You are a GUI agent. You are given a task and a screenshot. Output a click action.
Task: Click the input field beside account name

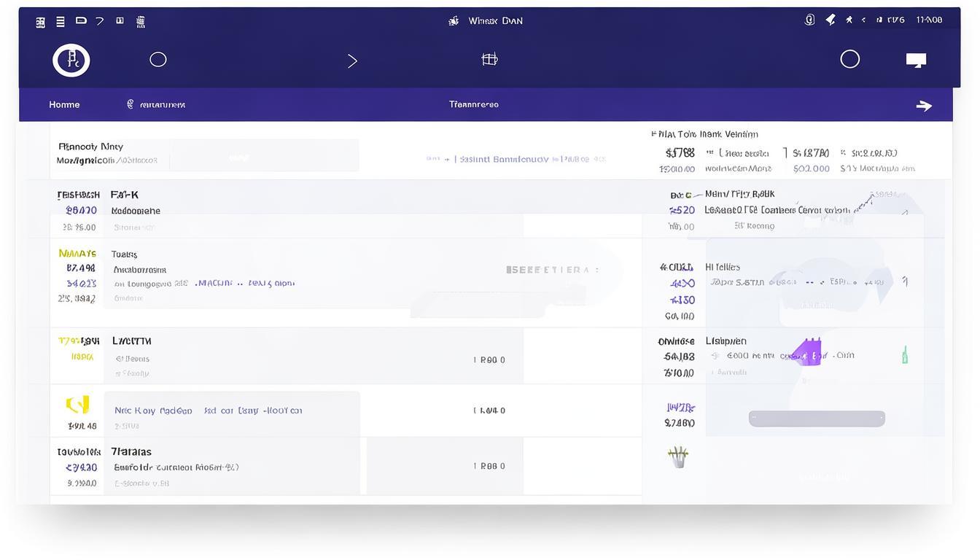[x=264, y=156]
